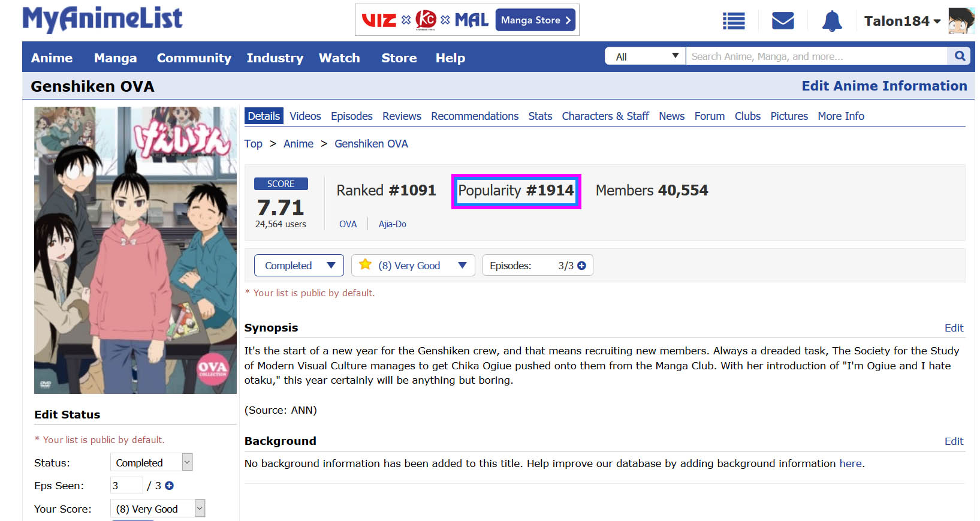
Task: Click the Top breadcrumb link
Action: 253,144
